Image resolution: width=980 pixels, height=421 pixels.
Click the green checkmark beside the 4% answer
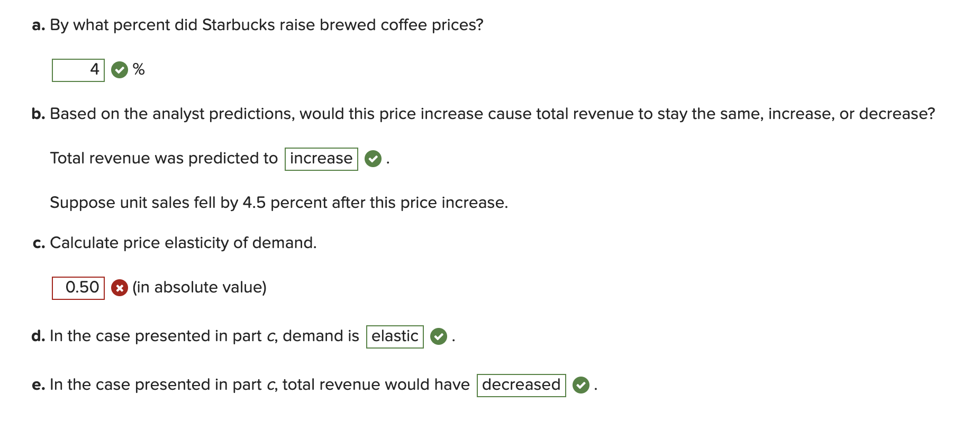point(120,69)
